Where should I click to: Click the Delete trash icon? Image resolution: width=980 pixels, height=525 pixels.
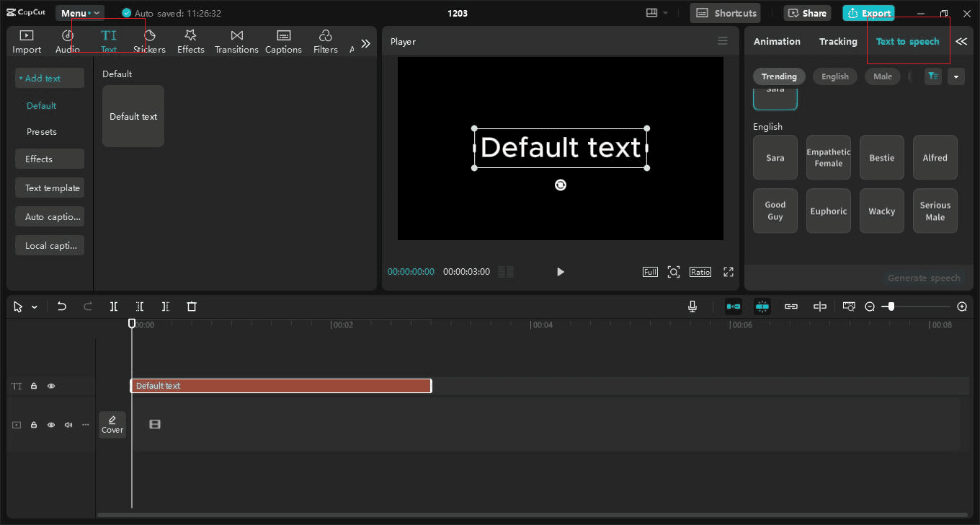point(192,306)
